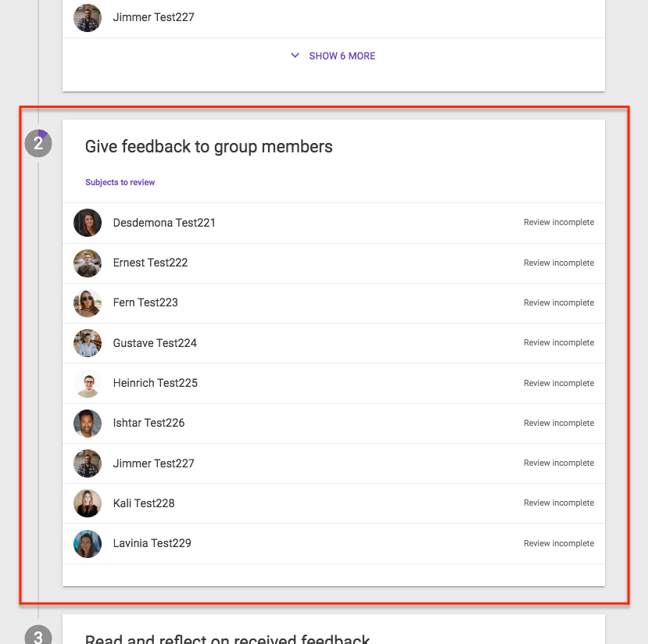Screen dimensions: 648x644
Task: Open Give feedback to group members heading
Action: point(209,147)
